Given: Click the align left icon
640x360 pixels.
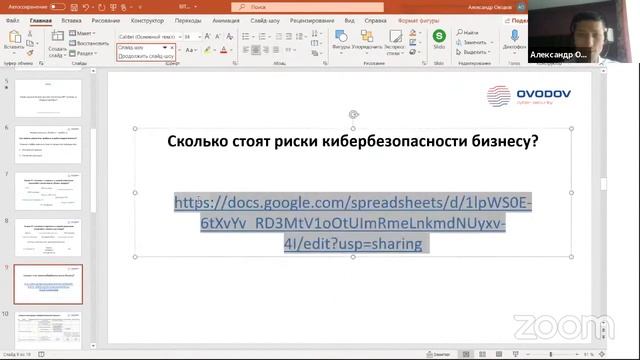Looking at the screenshot, I should click(246, 50).
